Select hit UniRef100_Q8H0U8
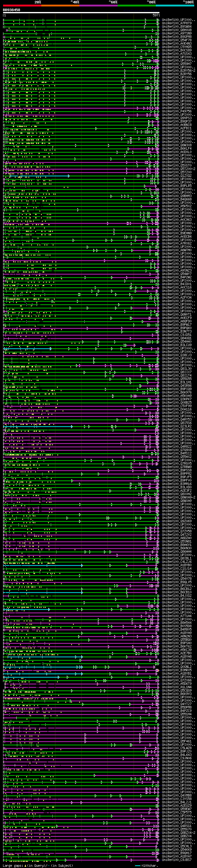197x868 pixels. point(177,30)
